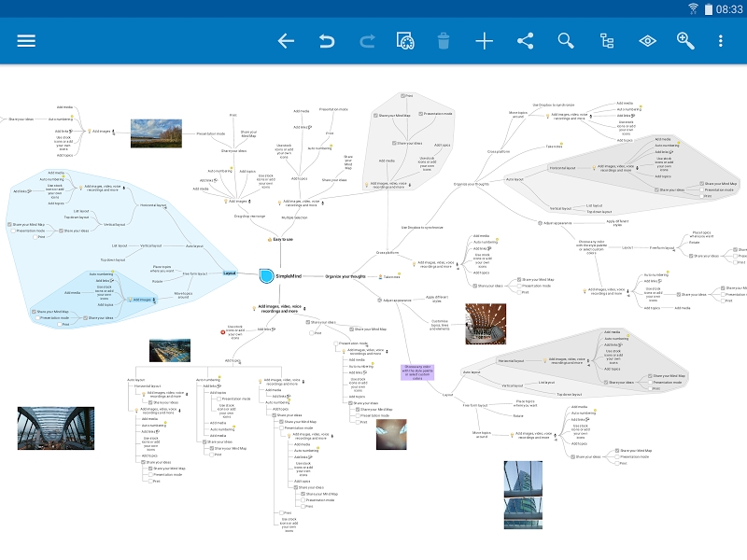Open the search tool
This screenshot has height=560, width=747.
(565, 40)
